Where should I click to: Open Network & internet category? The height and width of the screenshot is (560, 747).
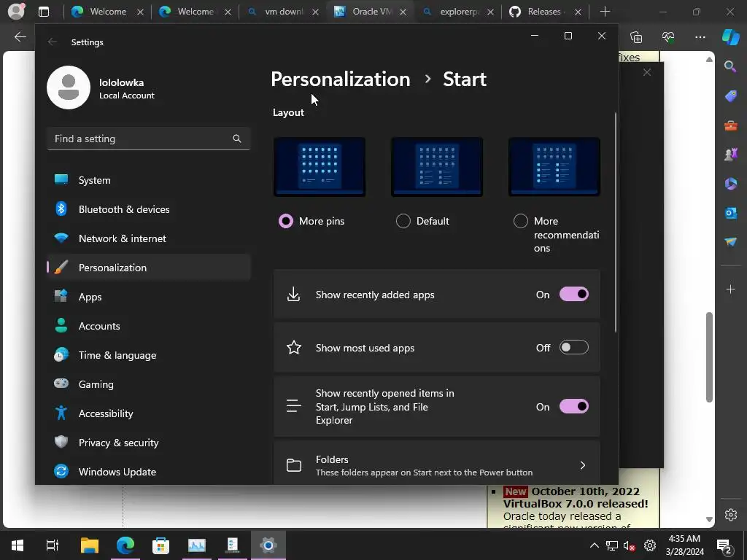pos(148,238)
